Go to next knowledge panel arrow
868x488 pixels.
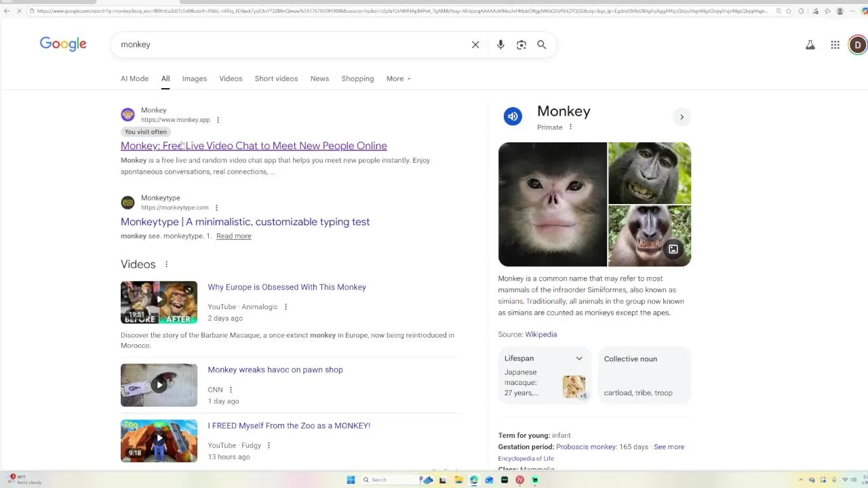(682, 117)
